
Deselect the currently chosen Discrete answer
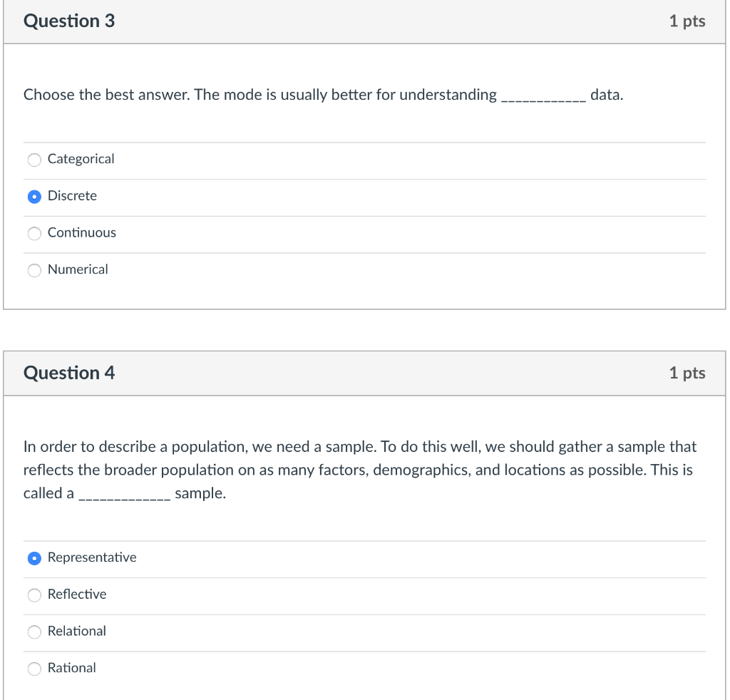pos(34,196)
